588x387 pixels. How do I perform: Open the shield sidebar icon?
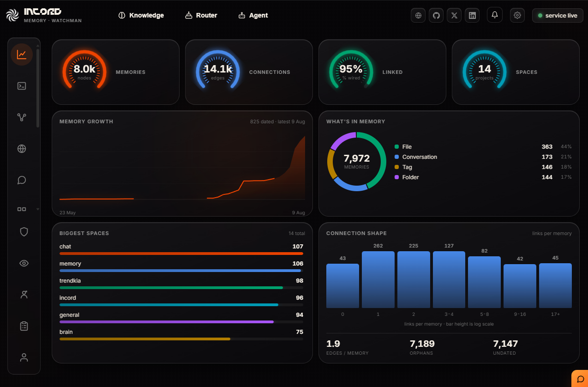[24, 232]
